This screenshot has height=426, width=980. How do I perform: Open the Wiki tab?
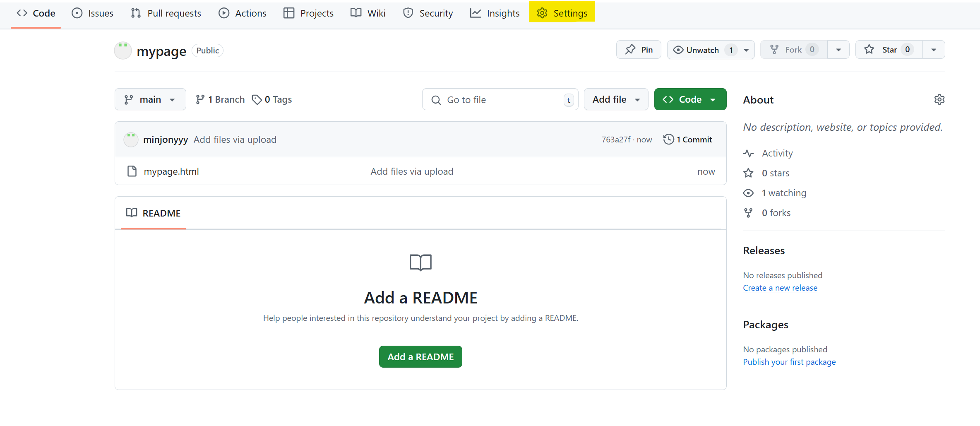coord(368,13)
